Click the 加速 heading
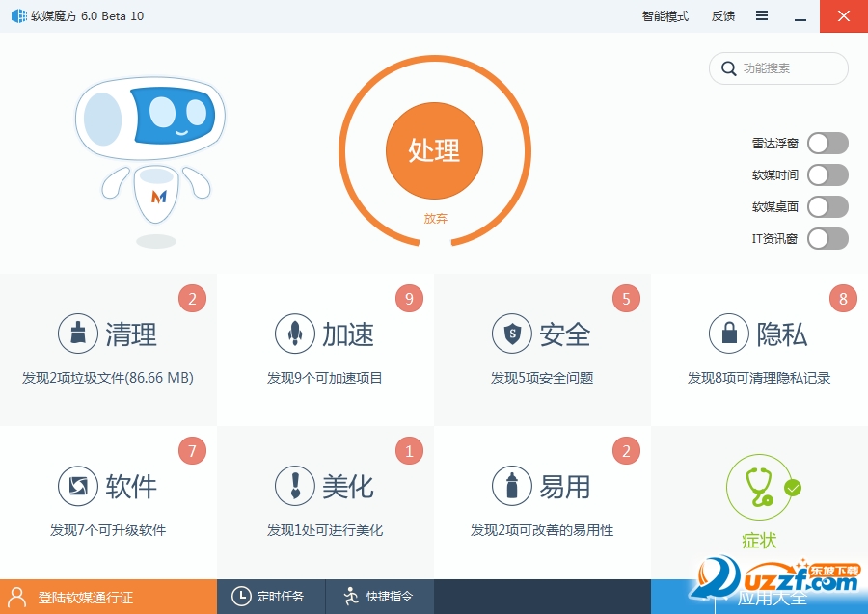The width and height of the screenshot is (868, 614). 348,334
